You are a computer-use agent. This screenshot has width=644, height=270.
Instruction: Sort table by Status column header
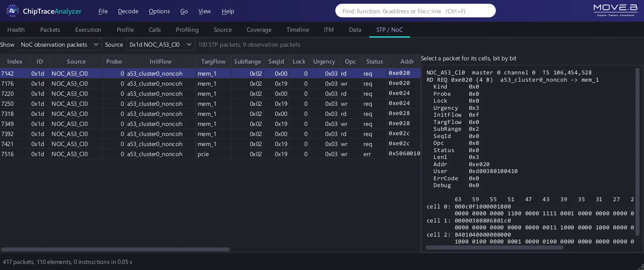[375, 62]
